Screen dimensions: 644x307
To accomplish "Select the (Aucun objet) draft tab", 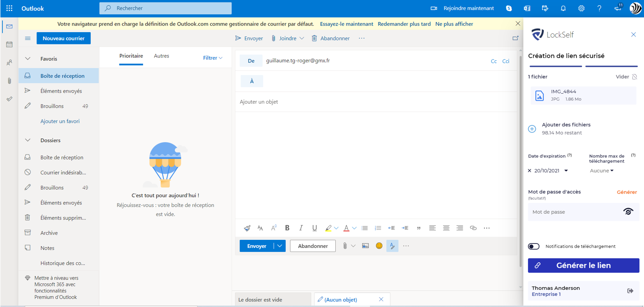I will (x=352, y=300).
